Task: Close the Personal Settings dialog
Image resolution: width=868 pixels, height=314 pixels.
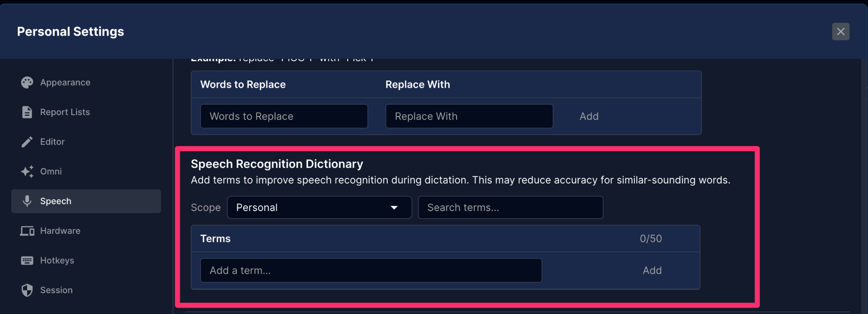Action: [x=840, y=32]
